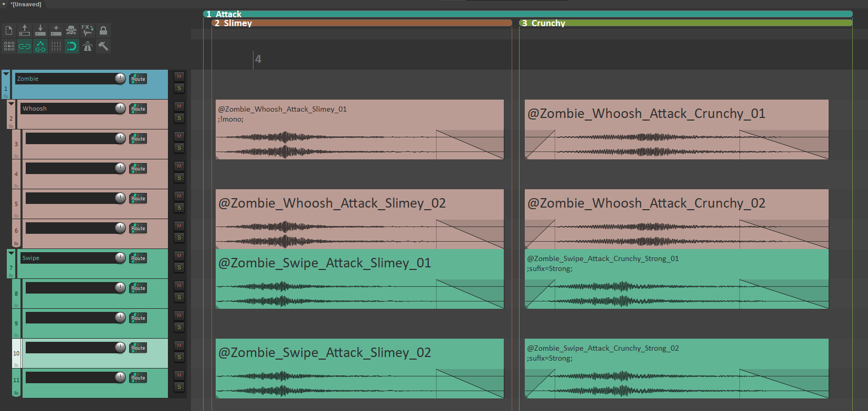The image size is (868, 411).
Task: Mute the Swipe folder track
Action: [x=179, y=256]
